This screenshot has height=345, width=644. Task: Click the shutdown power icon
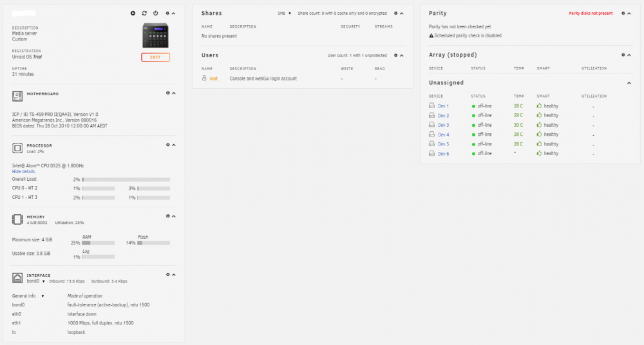[x=156, y=13]
